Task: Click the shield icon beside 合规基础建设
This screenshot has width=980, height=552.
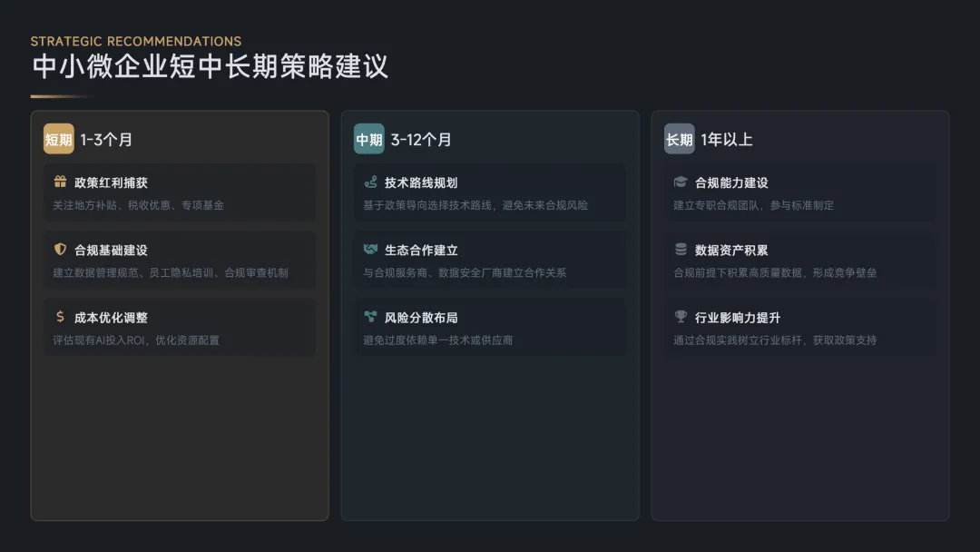Action: 61,250
